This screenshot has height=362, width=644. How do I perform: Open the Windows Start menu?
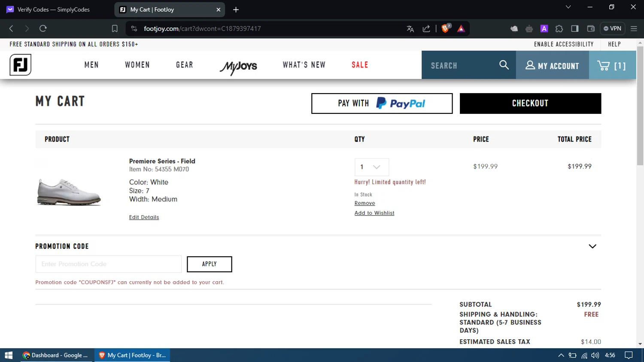tap(9, 355)
